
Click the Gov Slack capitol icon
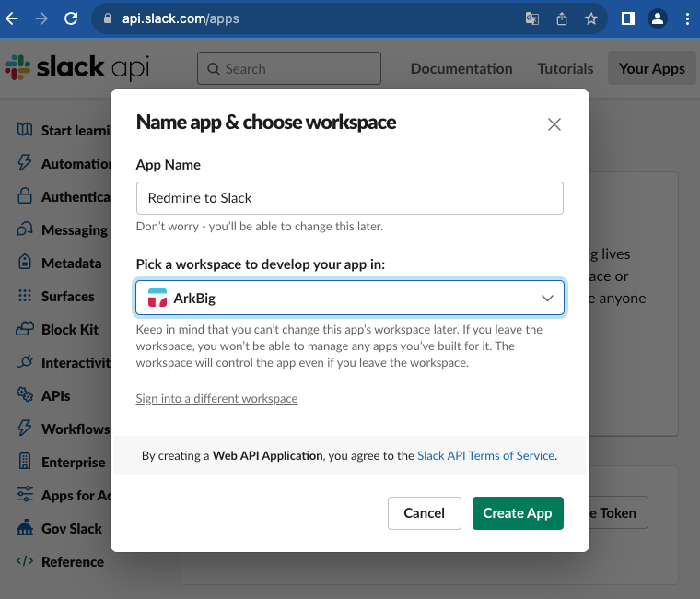pyautogui.click(x=25, y=527)
